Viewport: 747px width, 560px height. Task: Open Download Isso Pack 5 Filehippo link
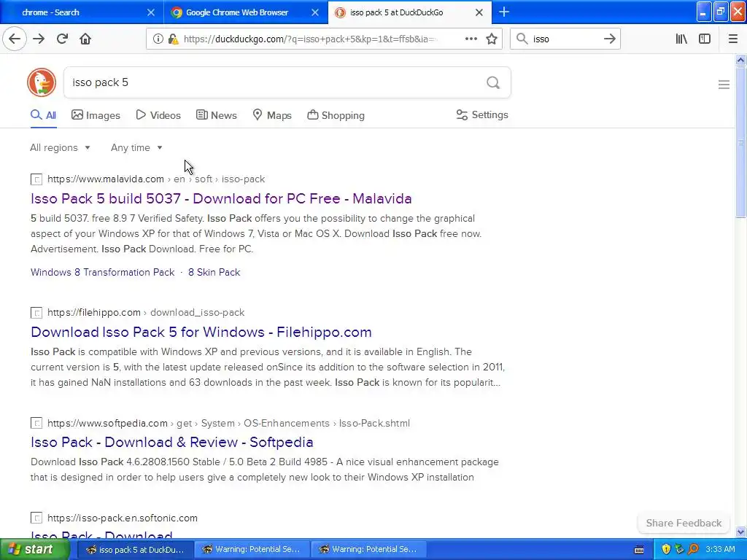201,332
